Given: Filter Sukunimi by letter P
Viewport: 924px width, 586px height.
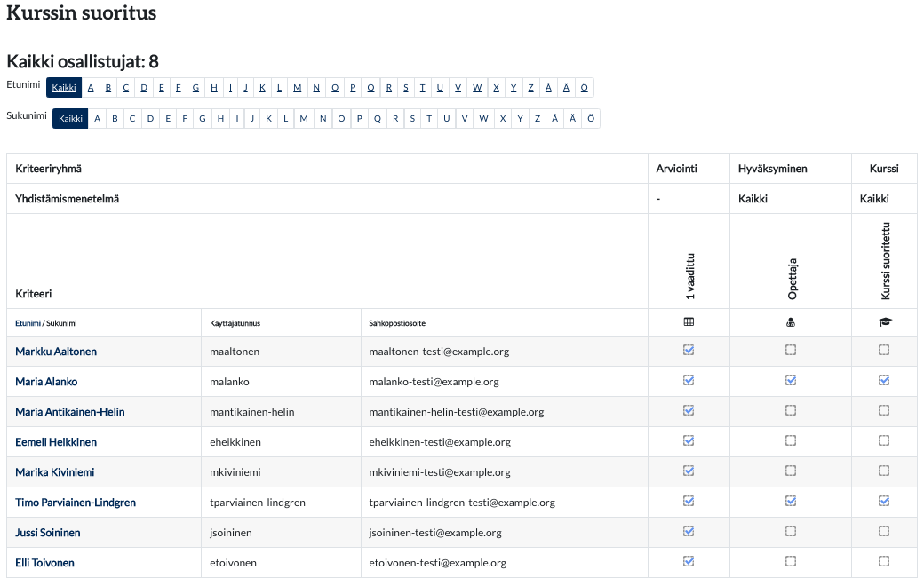Looking at the screenshot, I should [360, 119].
